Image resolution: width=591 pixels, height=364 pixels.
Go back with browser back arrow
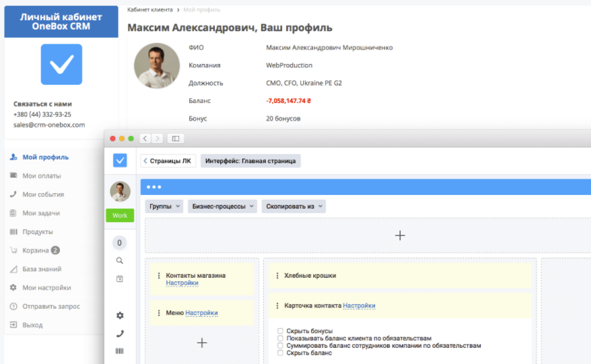pos(145,139)
